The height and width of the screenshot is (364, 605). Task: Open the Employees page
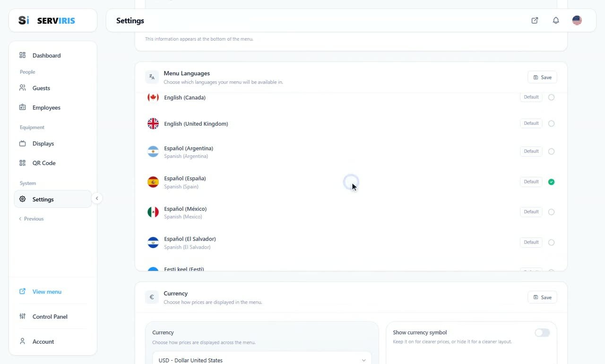point(53,107)
